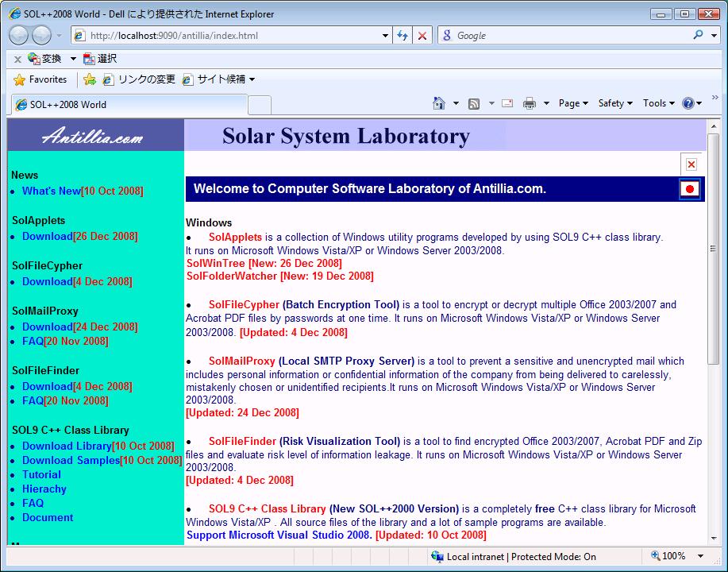Viewport: 728px width, 572px height.
Task: Click SolApplets link in main content
Action: 236,237
